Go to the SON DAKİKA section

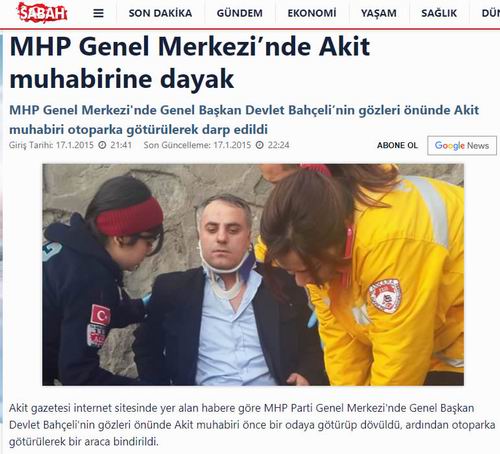click(160, 13)
